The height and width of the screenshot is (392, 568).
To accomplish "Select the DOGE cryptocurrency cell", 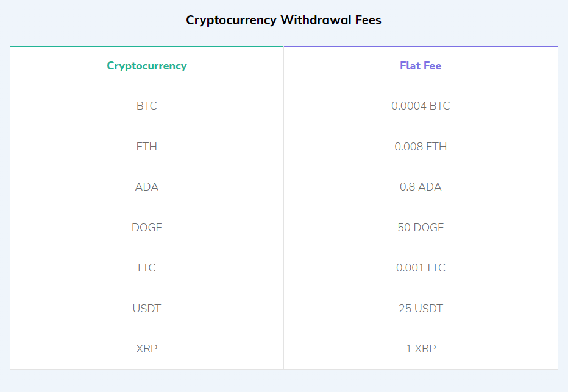I will (x=147, y=228).
